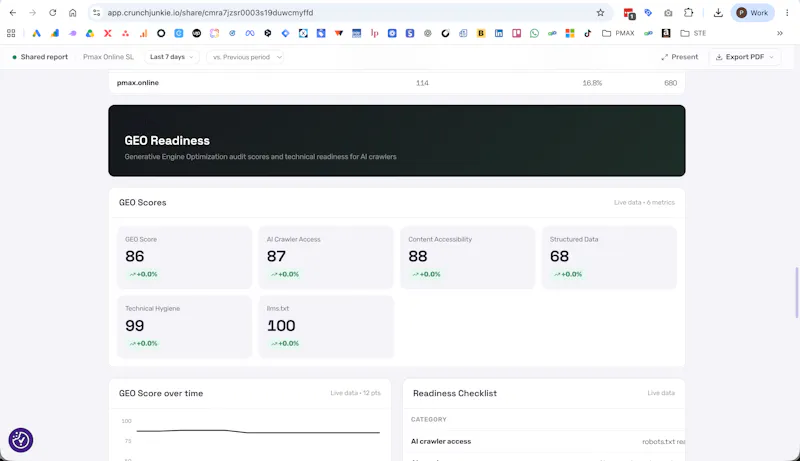Click the vertical page scrollbar
This screenshot has height=461, width=800.
coord(797,292)
